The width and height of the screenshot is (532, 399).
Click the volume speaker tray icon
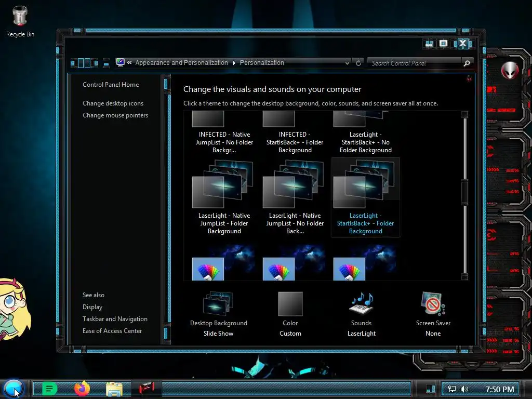(464, 389)
